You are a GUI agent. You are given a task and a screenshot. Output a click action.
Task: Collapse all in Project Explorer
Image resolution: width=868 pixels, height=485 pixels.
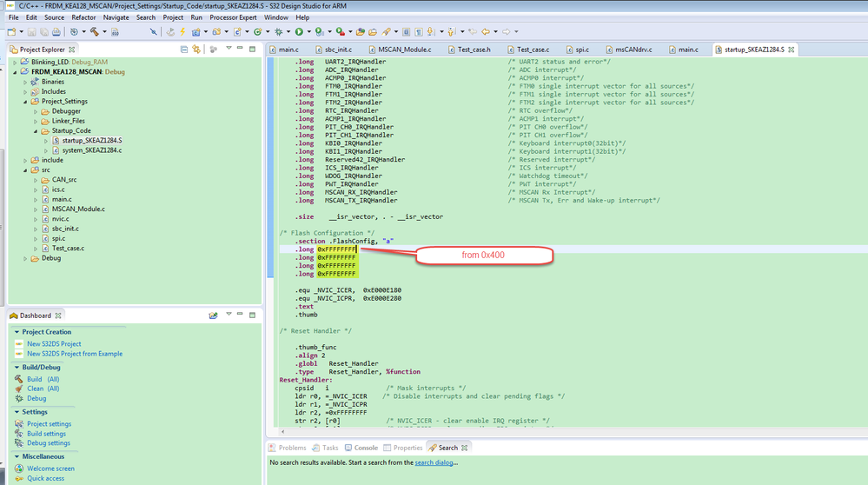click(x=184, y=50)
